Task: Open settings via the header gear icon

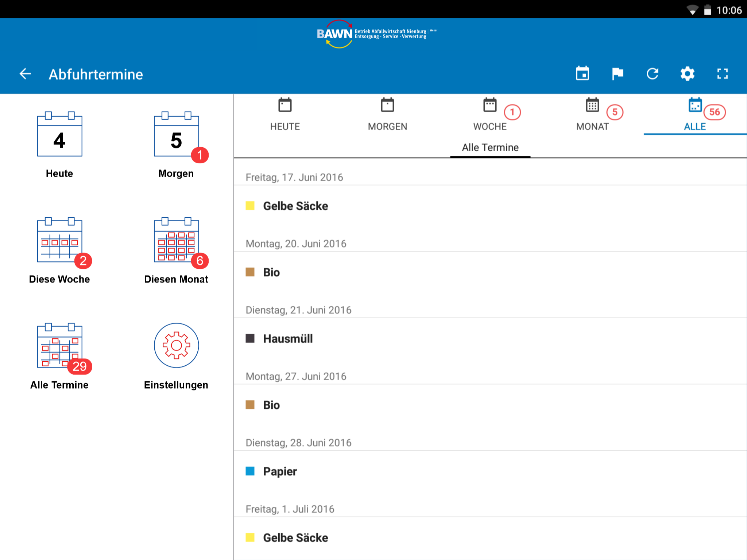Action: [x=687, y=74]
